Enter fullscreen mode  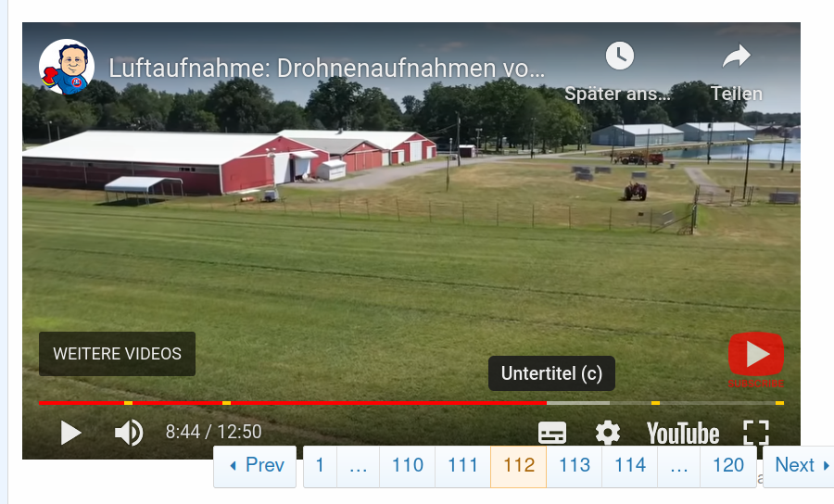coord(756,433)
